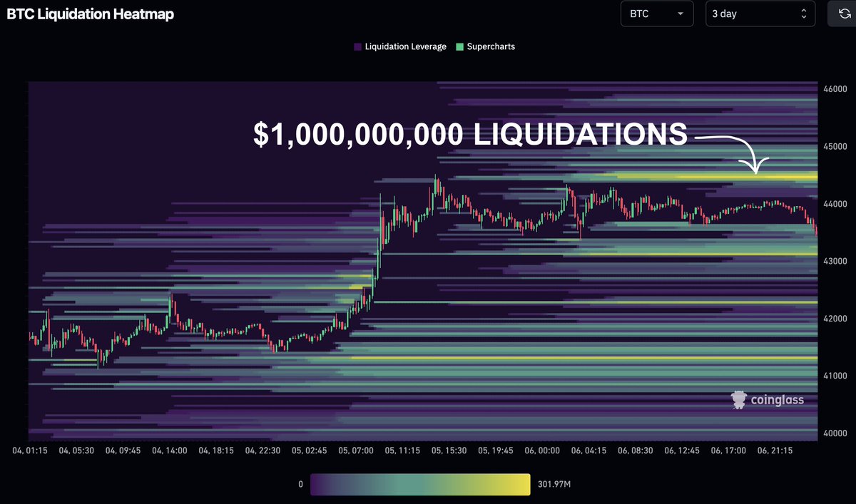This screenshot has width=856, height=504.
Task: Click the 04, 05:30 time axis label
Action: pos(77,451)
